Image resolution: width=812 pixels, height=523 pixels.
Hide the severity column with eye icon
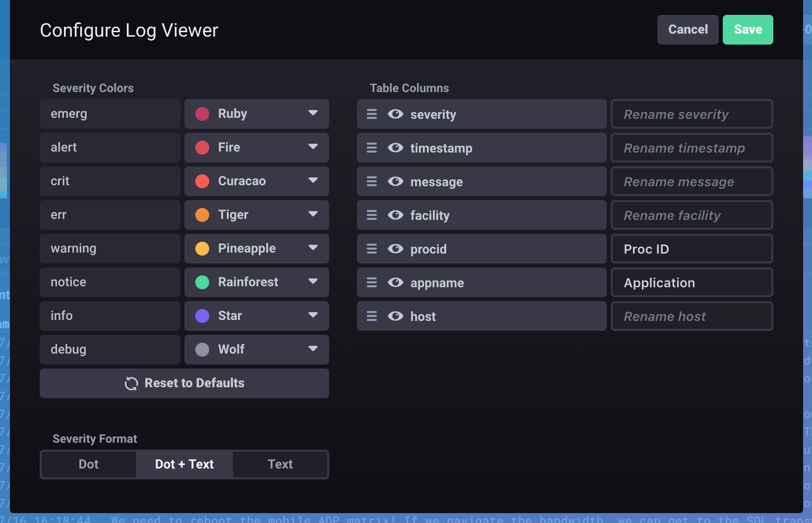click(x=395, y=114)
